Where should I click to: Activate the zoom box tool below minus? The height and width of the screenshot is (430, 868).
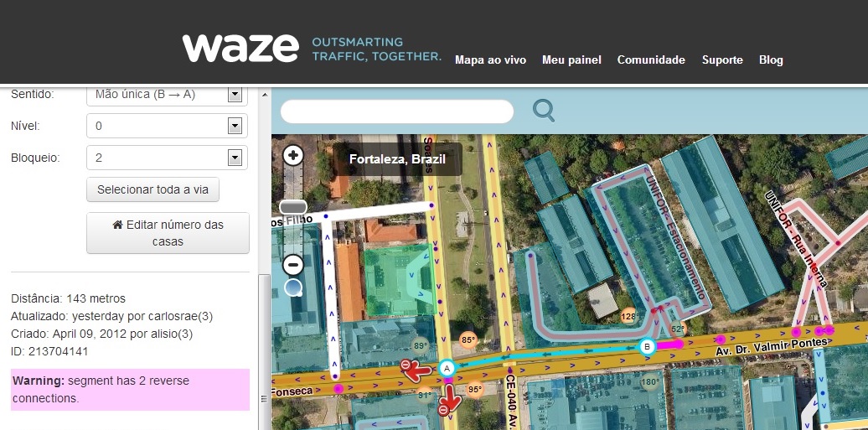(293, 288)
